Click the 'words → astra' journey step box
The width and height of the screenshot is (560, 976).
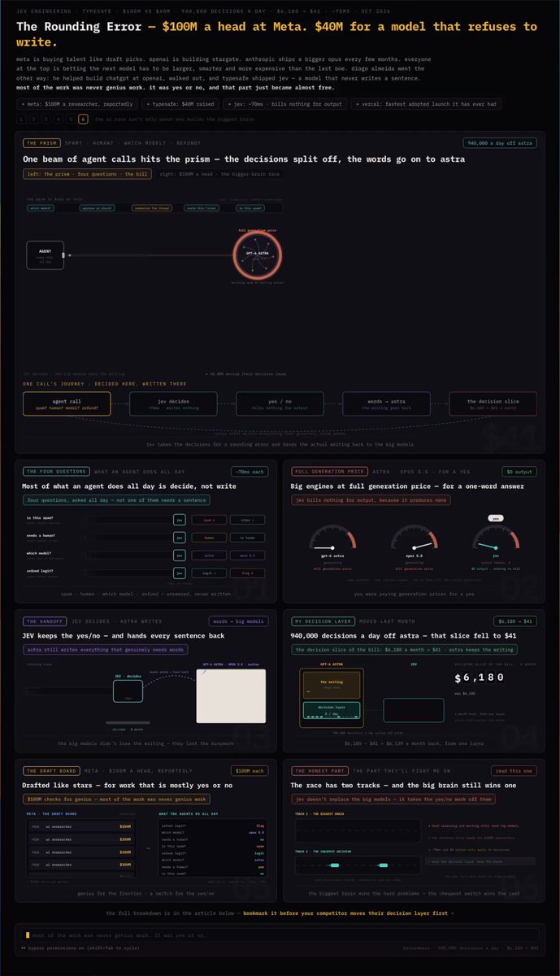click(x=386, y=404)
